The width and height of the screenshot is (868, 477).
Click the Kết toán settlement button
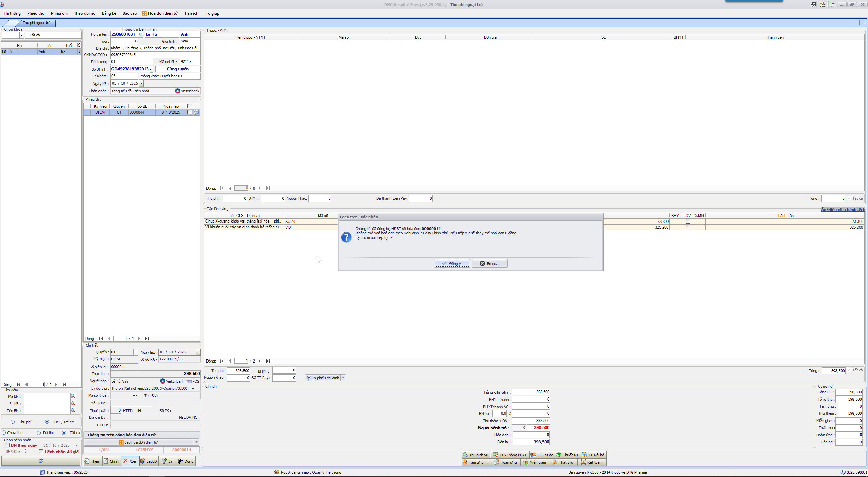point(591,462)
